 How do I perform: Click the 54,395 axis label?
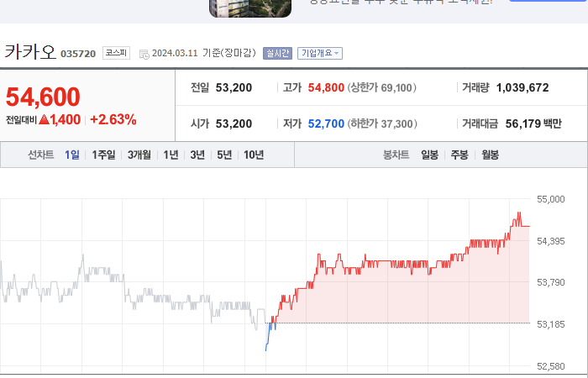tap(550, 241)
